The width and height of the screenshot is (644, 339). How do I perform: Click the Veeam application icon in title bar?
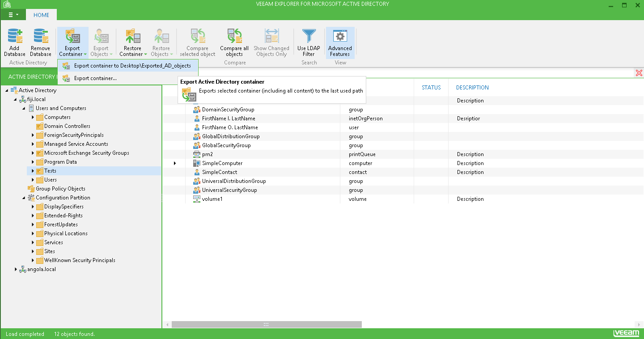[7, 4]
